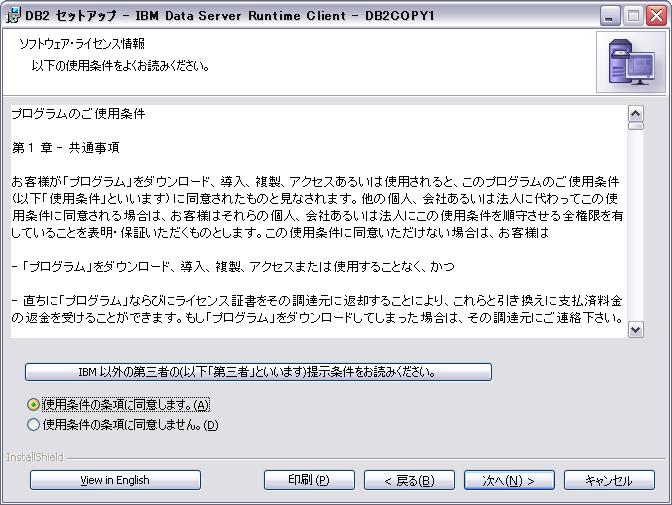Select the accept license terms radio button

pos(33,404)
